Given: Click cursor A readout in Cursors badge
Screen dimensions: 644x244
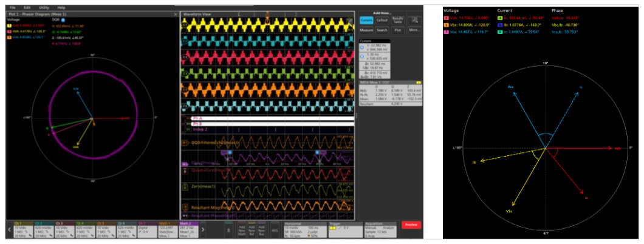Looking at the screenshot, I should coord(375,47).
